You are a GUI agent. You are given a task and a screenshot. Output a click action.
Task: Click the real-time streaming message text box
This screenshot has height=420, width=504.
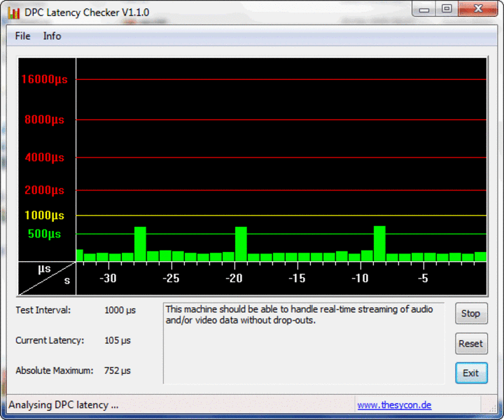click(304, 343)
